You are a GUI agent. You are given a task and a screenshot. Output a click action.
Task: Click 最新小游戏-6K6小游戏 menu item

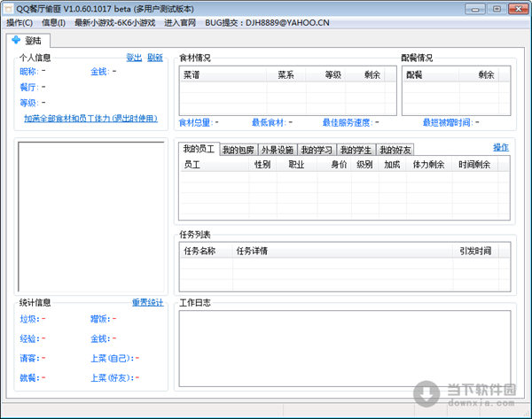(114, 21)
